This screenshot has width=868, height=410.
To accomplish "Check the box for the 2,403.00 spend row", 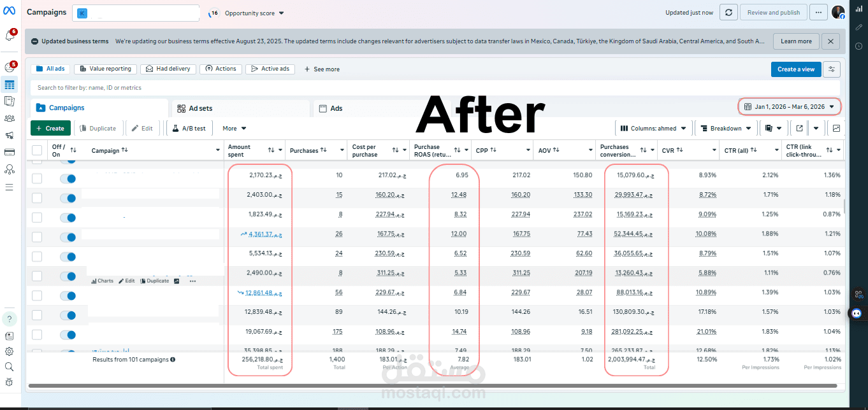I will click(37, 198).
